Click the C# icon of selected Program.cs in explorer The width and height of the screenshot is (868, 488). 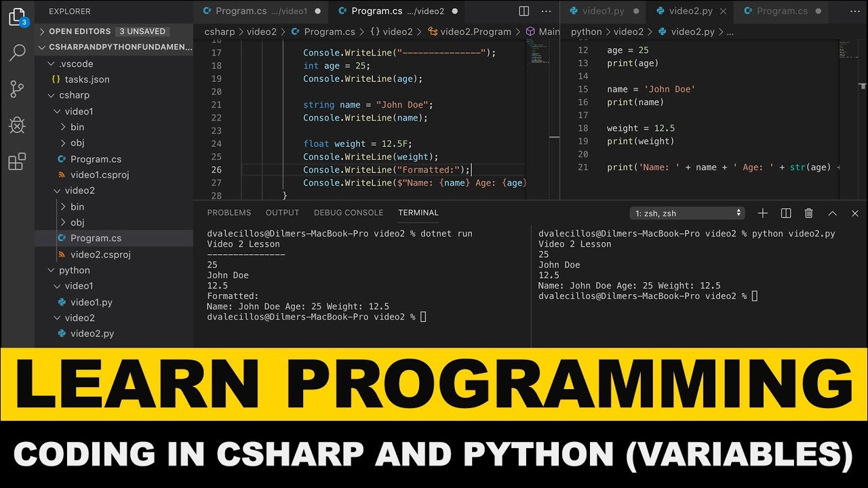click(62, 239)
